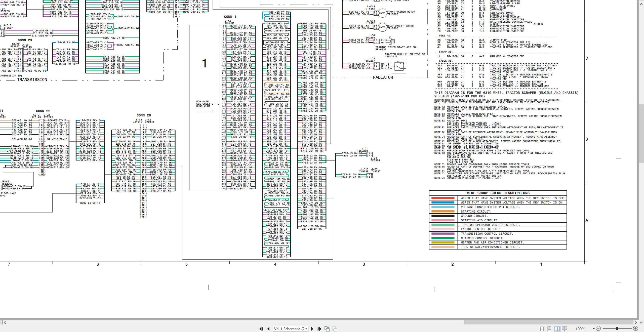Click the green CHASSIS CONTROL CIRCUIT swatch
Screen dimensions: 644x332
(x=443, y=238)
